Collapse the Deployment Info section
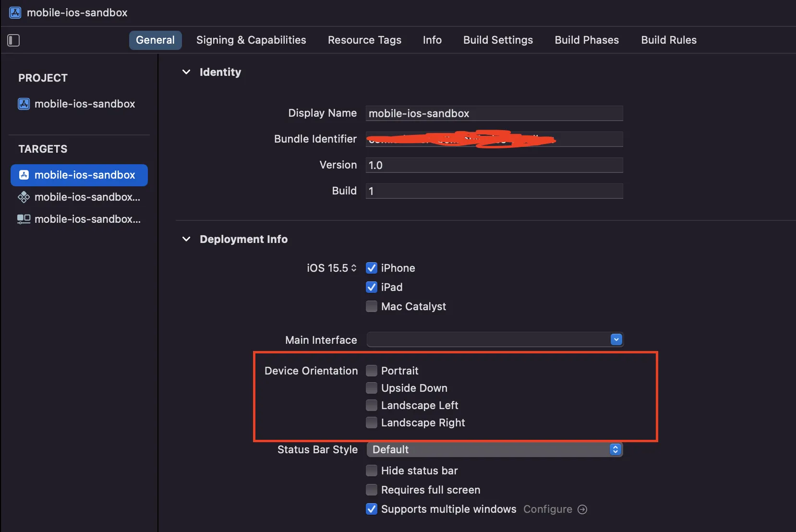 (186, 239)
